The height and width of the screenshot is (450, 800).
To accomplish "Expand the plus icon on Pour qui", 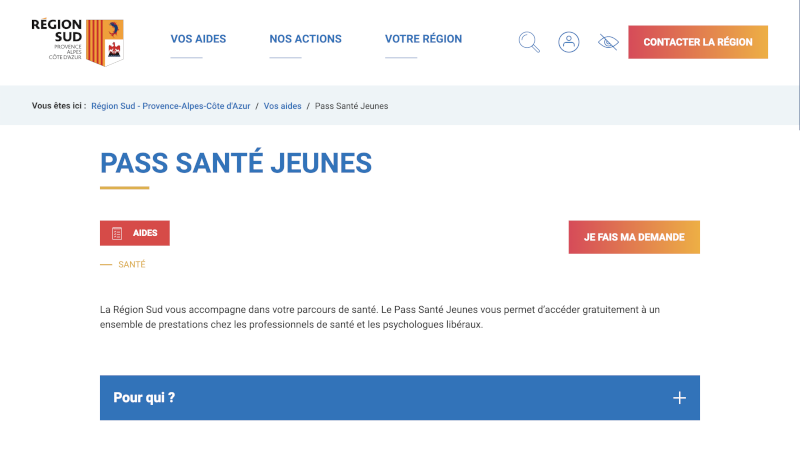I will 679,398.
